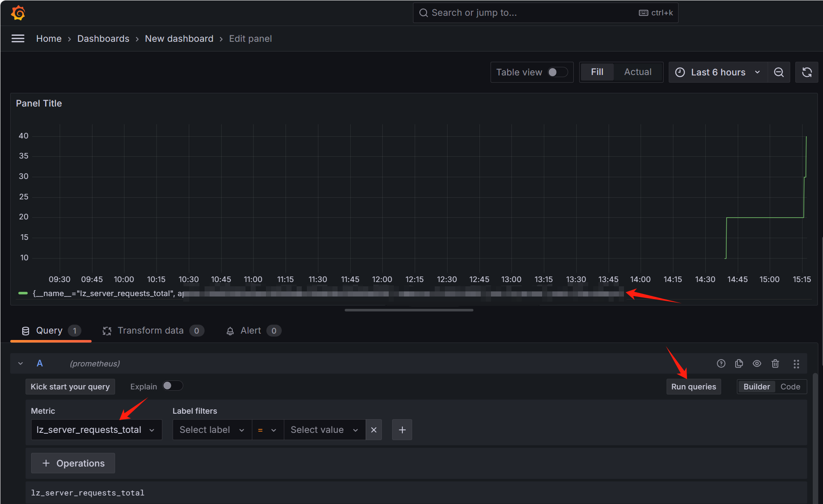Click the drag handle dots on query A

[796, 363]
